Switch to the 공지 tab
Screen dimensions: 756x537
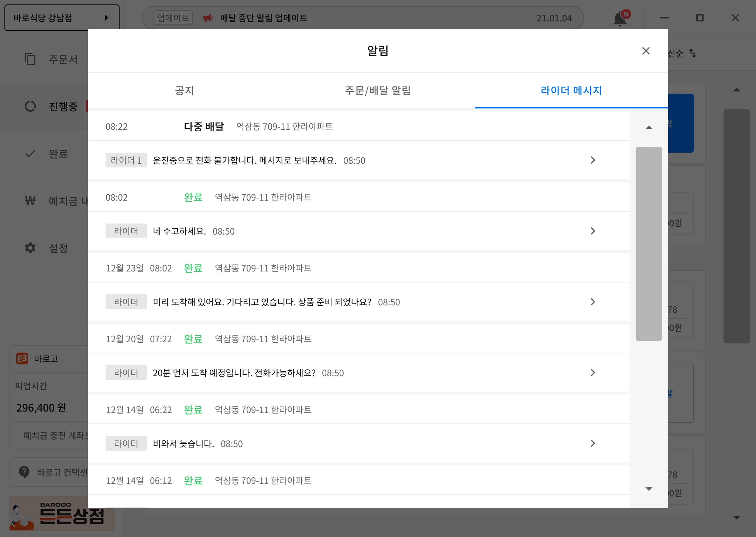(x=184, y=90)
